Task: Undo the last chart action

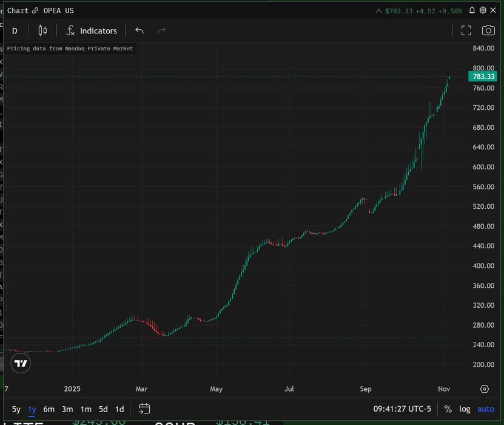Action: click(x=139, y=30)
